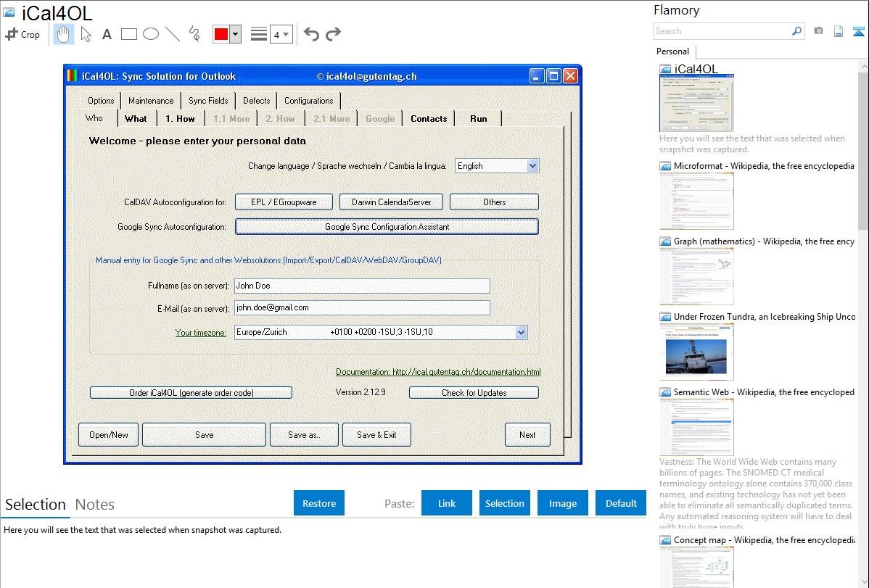This screenshot has height=588, width=869.
Task: Open the color picker dropdown arrow
Action: (x=235, y=34)
